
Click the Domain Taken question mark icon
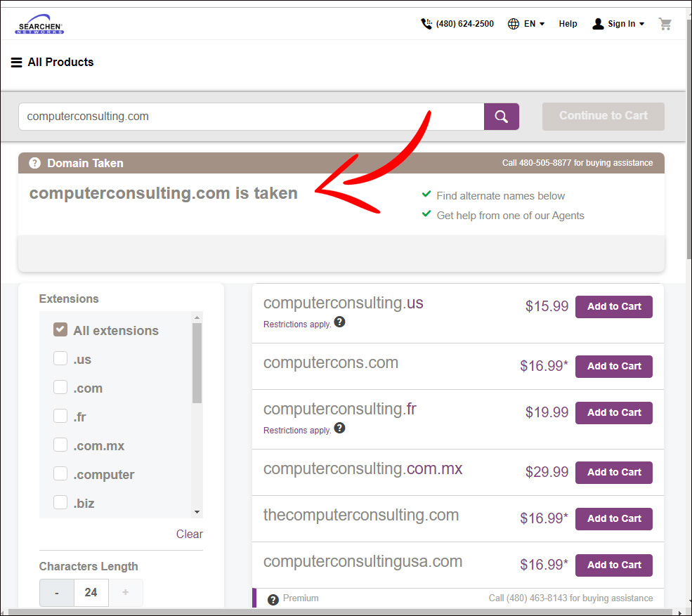coord(34,163)
